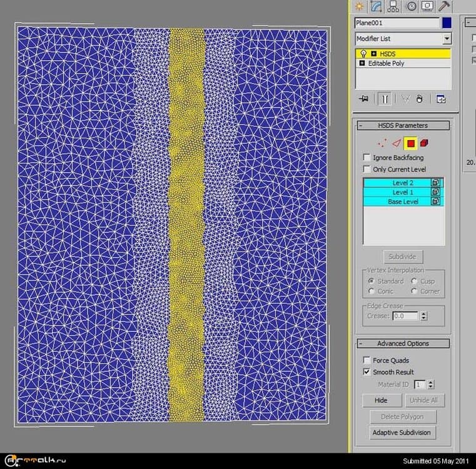
Task: Toggle Show End Result button
Action: tap(384, 99)
